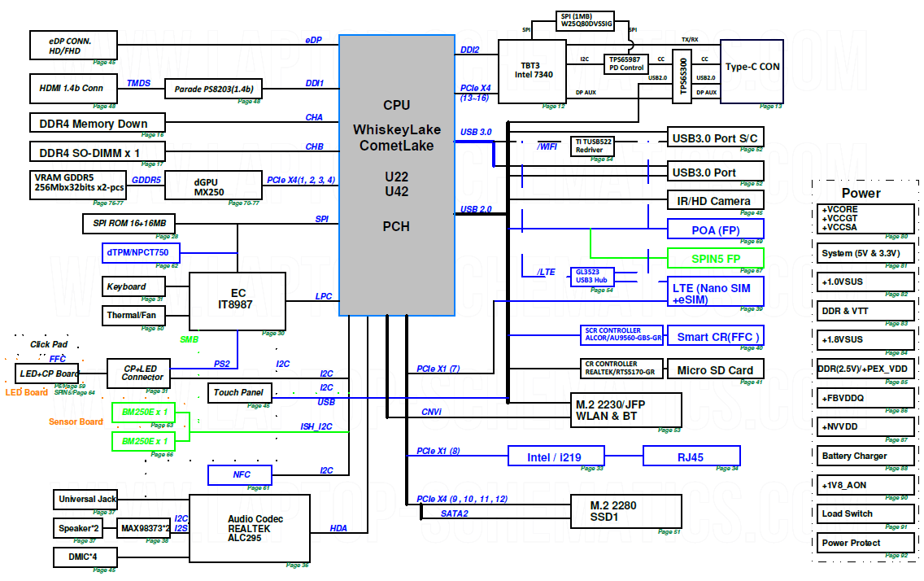Select the TBT3 Intel 7340 block
Image resolution: width=924 pixels, height=581 pixels.
point(532,71)
